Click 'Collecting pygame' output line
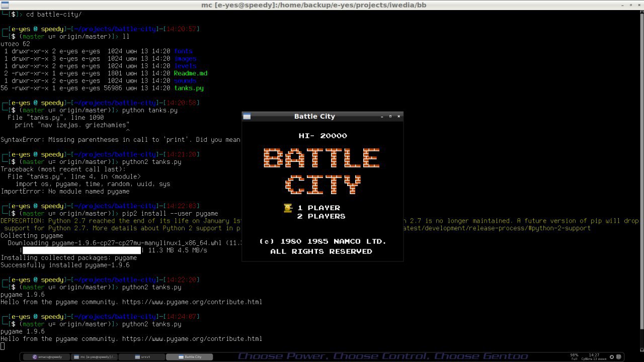The width and height of the screenshot is (644, 362). pos(32,236)
